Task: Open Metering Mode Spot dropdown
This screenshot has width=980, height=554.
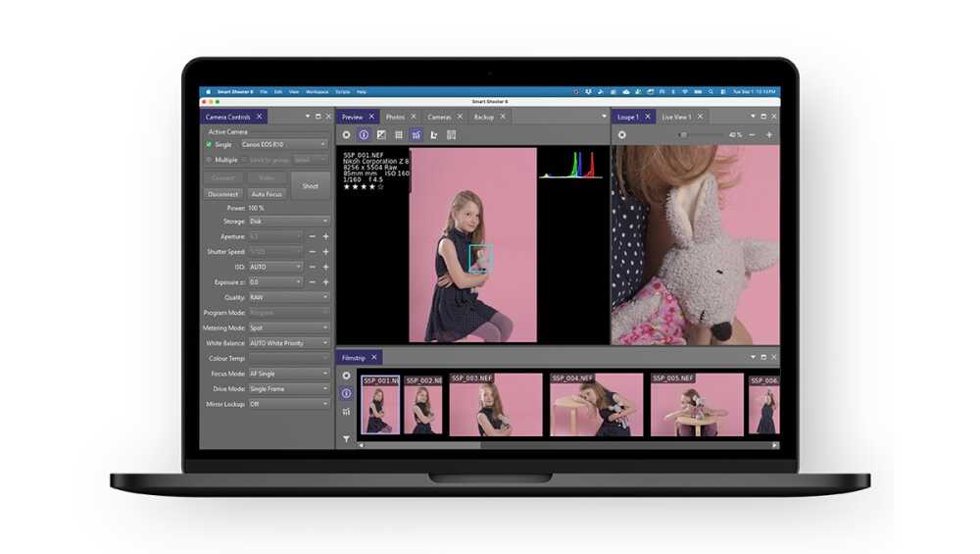Action: pos(288,327)
